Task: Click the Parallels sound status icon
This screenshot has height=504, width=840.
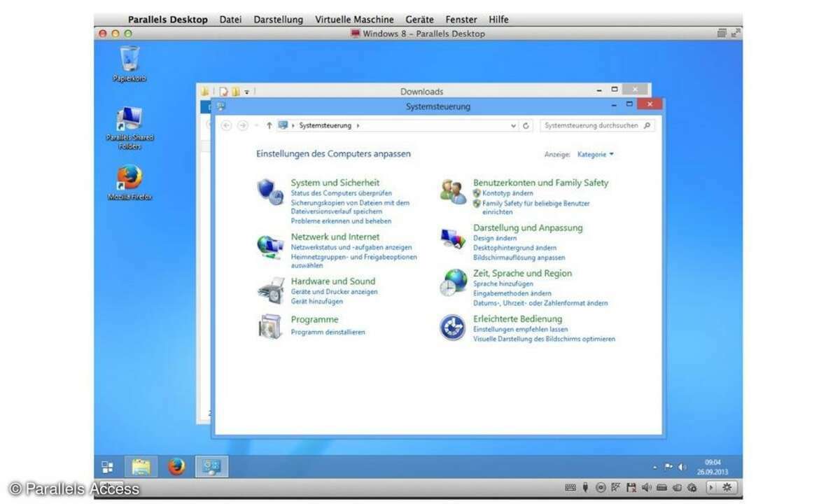Action: (646, 487)
